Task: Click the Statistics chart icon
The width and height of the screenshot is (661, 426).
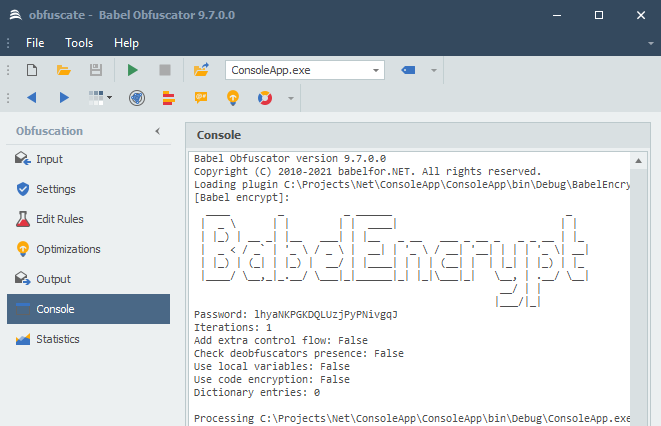Action: (x=23, y=339)
